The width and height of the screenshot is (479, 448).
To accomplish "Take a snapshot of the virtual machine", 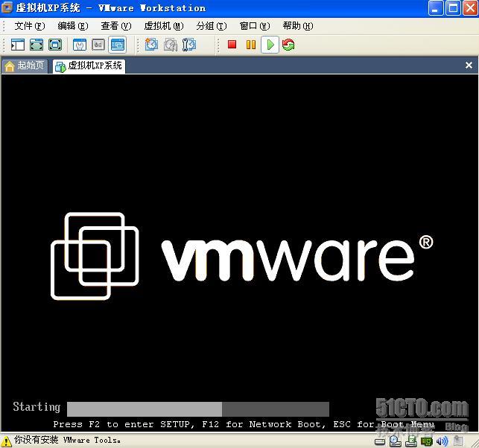I will [x=151, y=45].
